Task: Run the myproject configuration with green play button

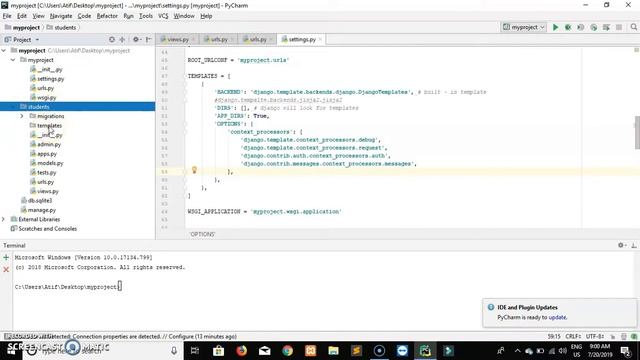Action: (555, 27)
